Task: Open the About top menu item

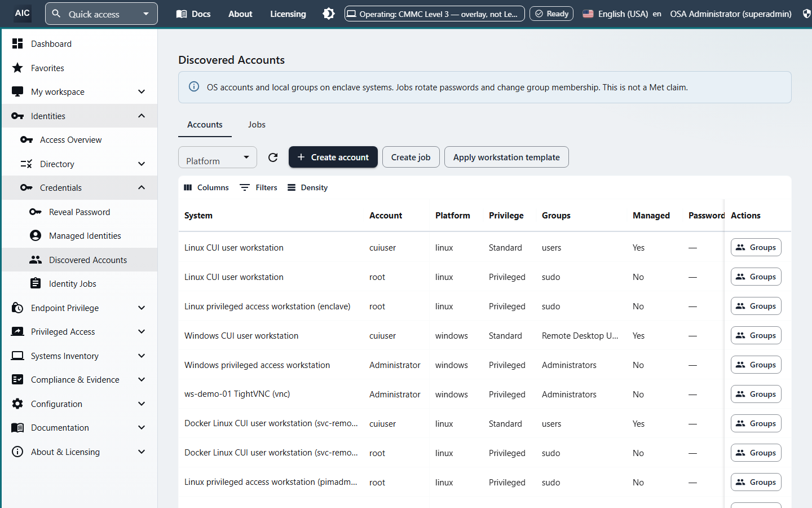Action: pos(240,14)
